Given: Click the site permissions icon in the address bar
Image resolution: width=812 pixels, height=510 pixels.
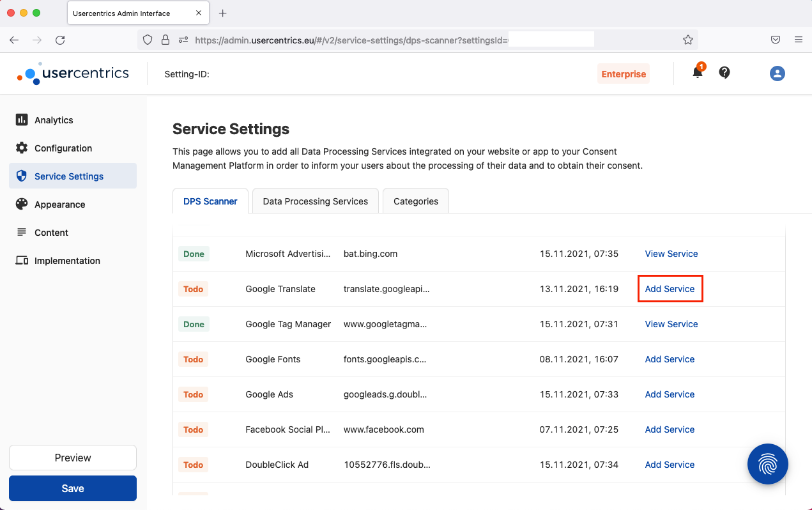Looking at the screenshot, I should [x=183, y=40].
